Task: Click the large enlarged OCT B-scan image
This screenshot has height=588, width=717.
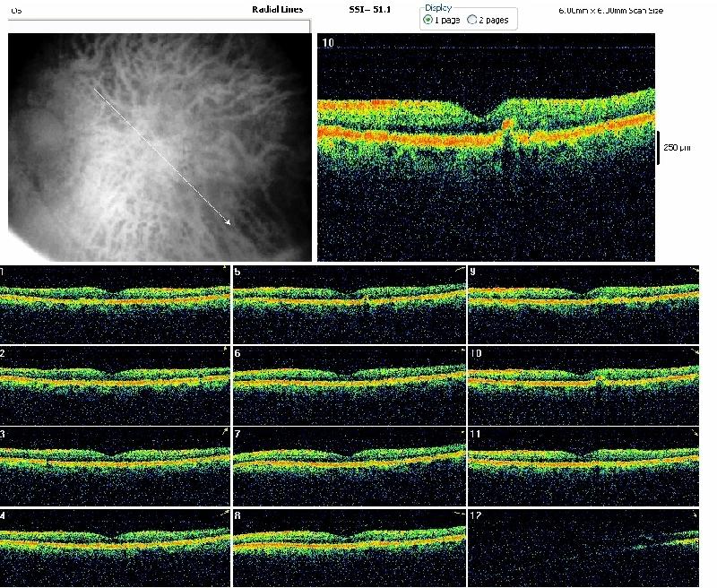Action: tap(486, 148)
